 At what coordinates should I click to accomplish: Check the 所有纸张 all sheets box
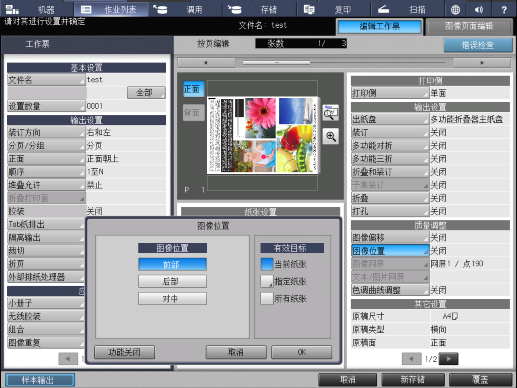click(x=267, y=298)
